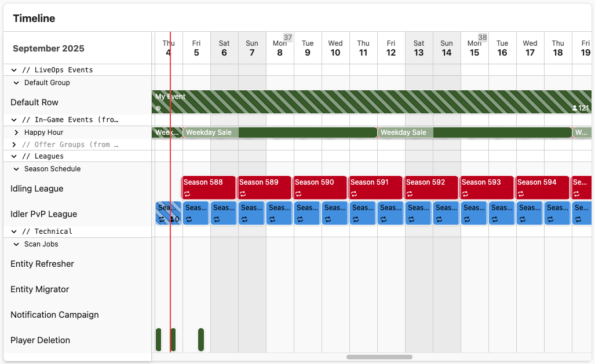The image size is (595, 364).
Task: Collapse the Technical section
Action: click(14, 231)
